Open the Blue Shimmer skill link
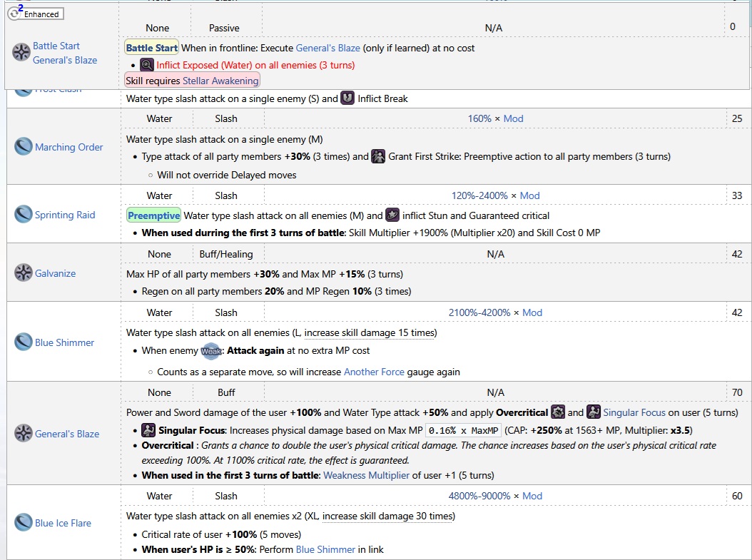The image size is (752, 560). 64,342
